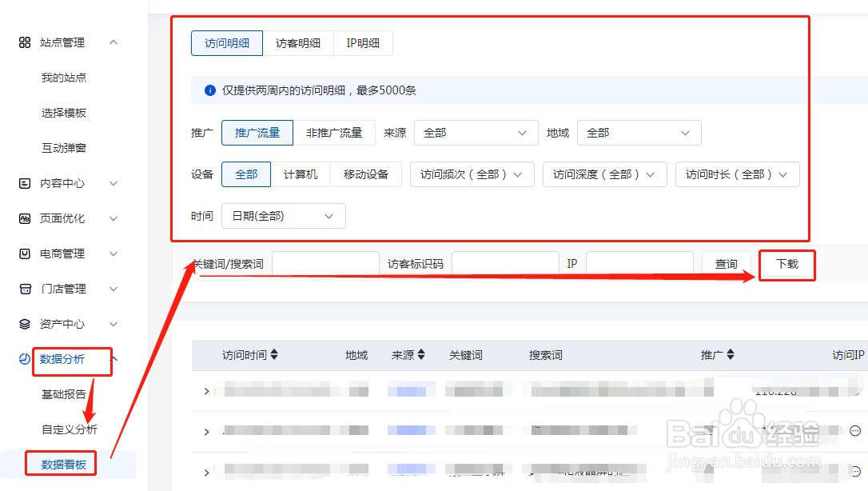Open the 来源 source dropdown
The image size is (868, 491).
coord(476,133)
